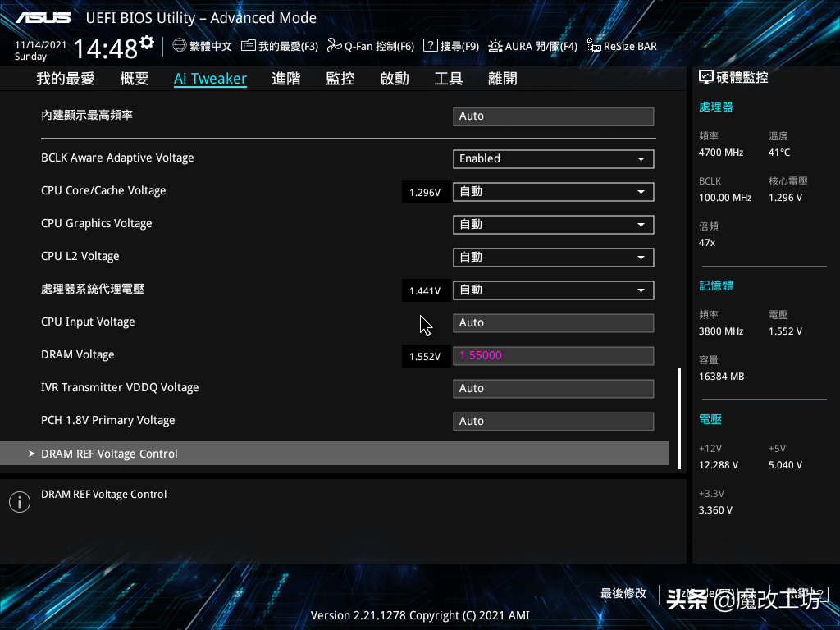Click the 繁體中文 language globe icon

[x=180, y=46]
